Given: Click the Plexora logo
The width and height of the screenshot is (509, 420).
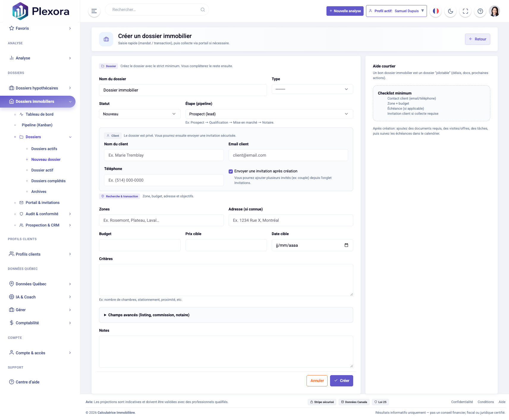Looking at the screenshot, I should [40, 11].
